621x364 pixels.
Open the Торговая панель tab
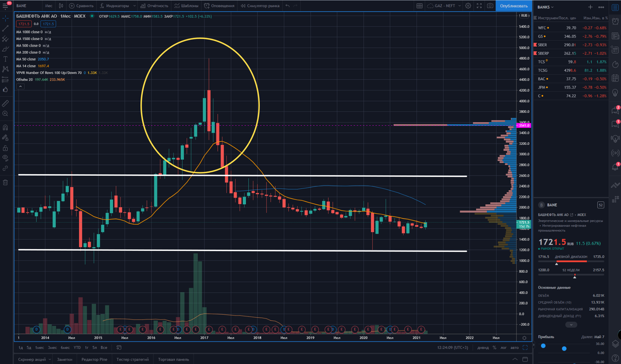[173, 359]
